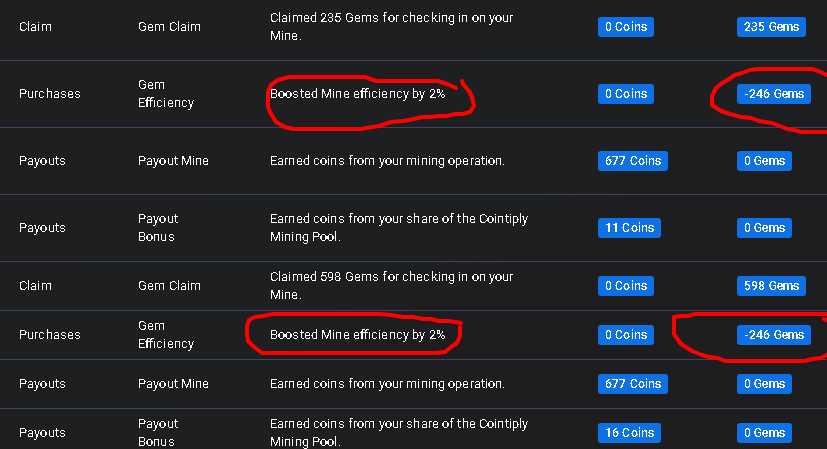Click the 598 Gems badge
This screenshot has height=449, width=827.
click(x=771, y=286)
